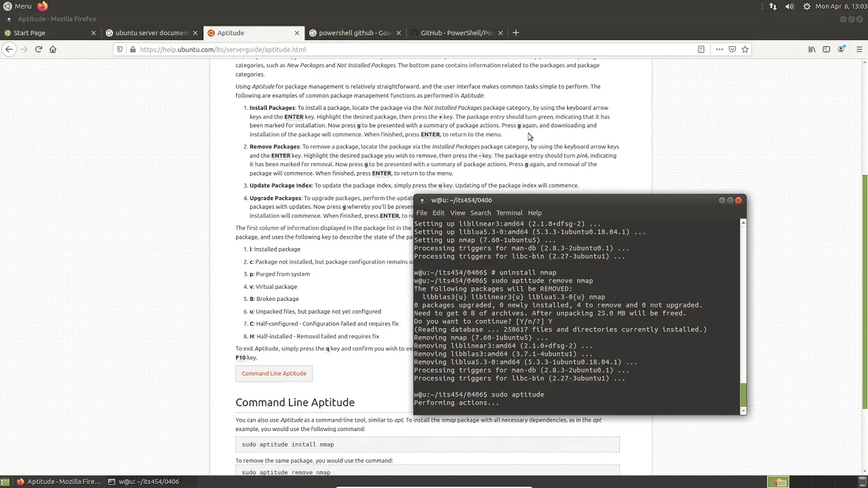Open the Ubuntu MATE Menu
The width and height of the screenshot is (868, 488).
pos(17,6)
